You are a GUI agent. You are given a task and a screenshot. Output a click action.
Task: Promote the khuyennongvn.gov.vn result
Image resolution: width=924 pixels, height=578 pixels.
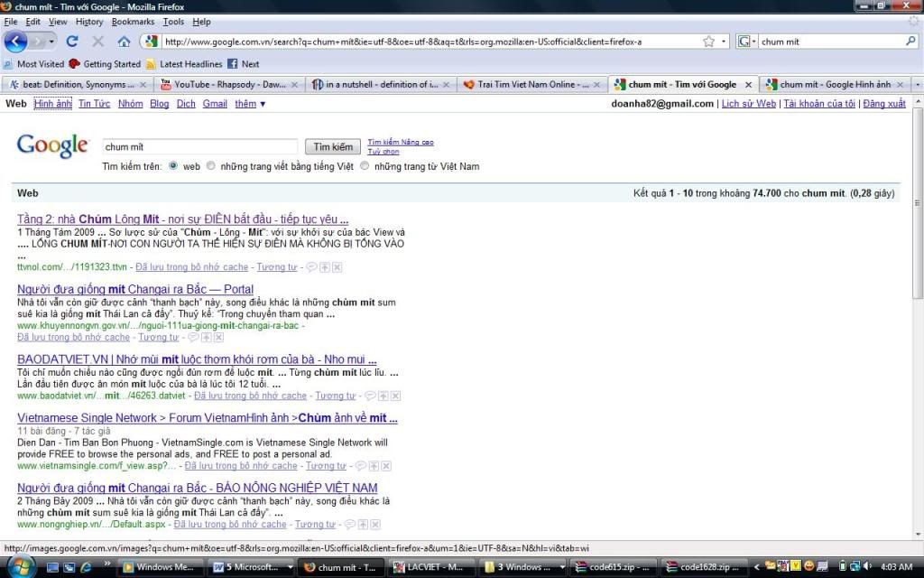click(207, 338)
